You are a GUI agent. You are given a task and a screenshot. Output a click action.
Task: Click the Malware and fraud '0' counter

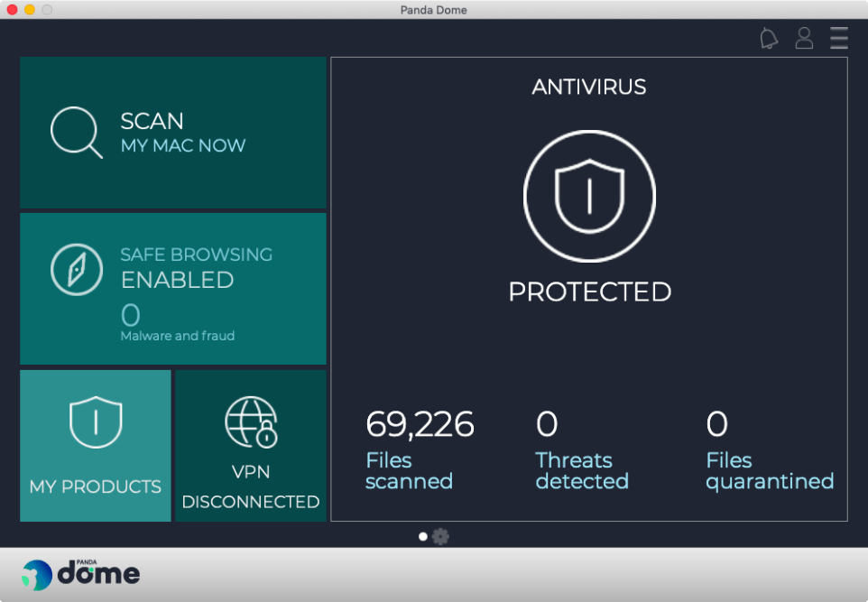pos(131,315)
